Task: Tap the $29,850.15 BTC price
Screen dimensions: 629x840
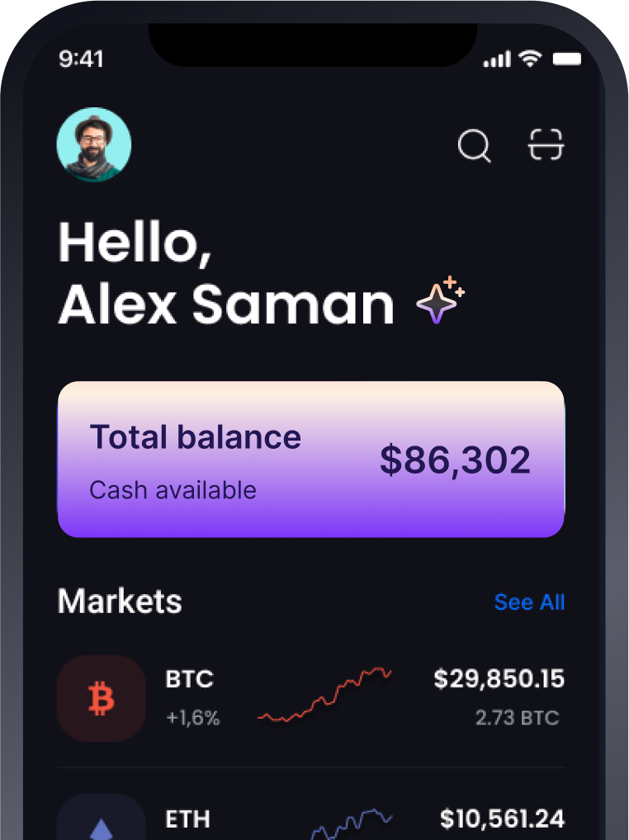Action: 499,679
